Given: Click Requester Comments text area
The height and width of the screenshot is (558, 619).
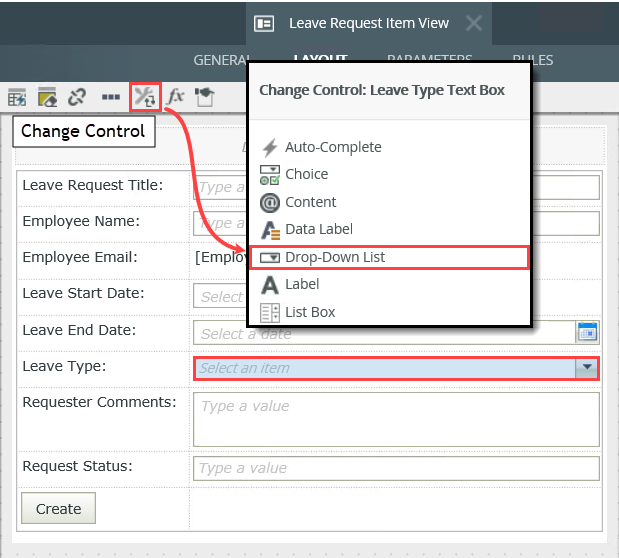Looking at the screenshot, I should tap(396, 419).
